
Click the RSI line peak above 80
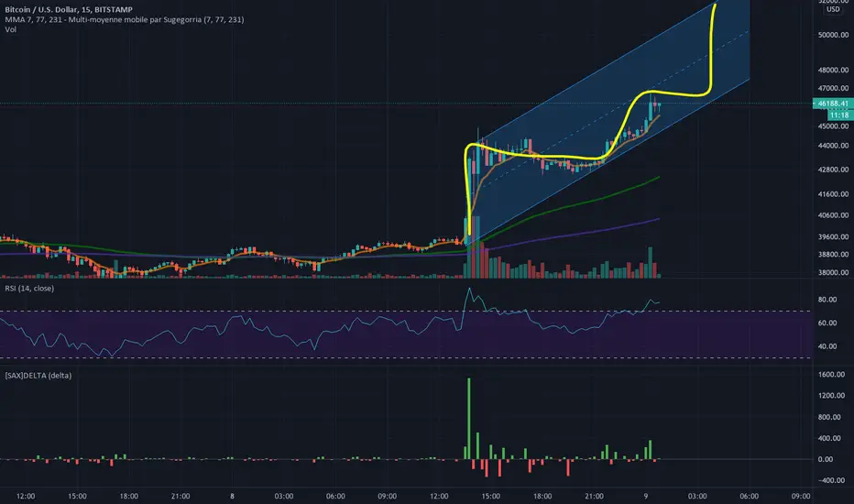point(469,290)
